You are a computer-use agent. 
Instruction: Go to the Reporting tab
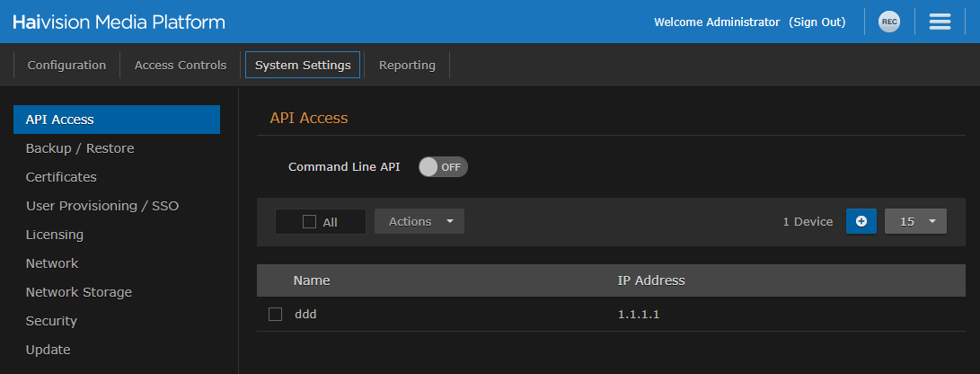pos(407,65)
